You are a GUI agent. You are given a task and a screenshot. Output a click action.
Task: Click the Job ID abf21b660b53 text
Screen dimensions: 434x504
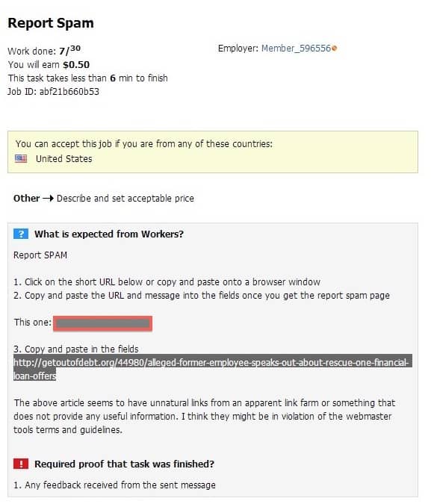(53, 92)
